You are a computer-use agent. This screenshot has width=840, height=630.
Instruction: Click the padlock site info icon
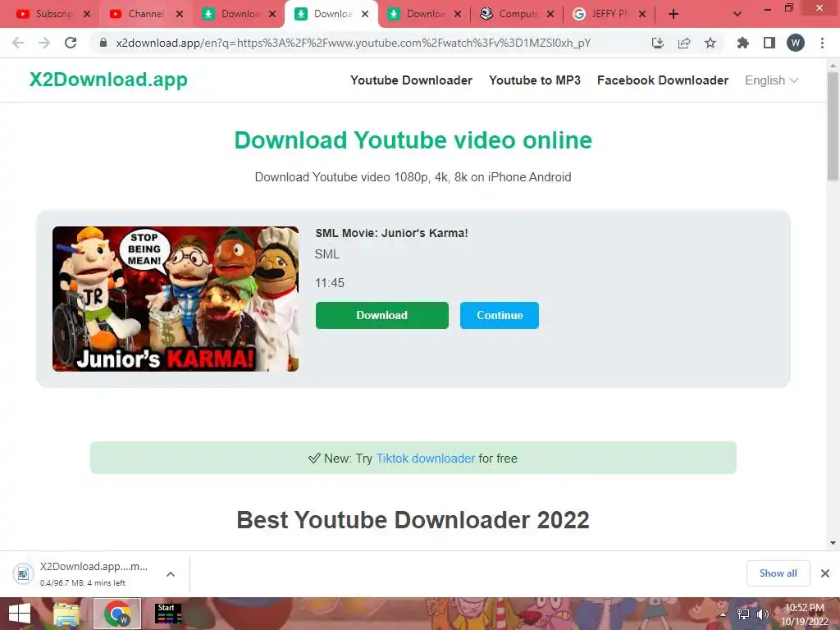tap(103, 43)
